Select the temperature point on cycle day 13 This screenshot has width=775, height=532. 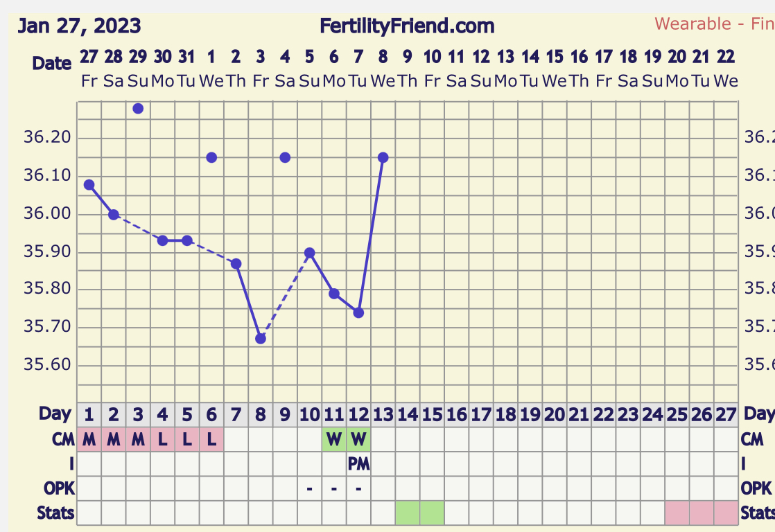383,157
